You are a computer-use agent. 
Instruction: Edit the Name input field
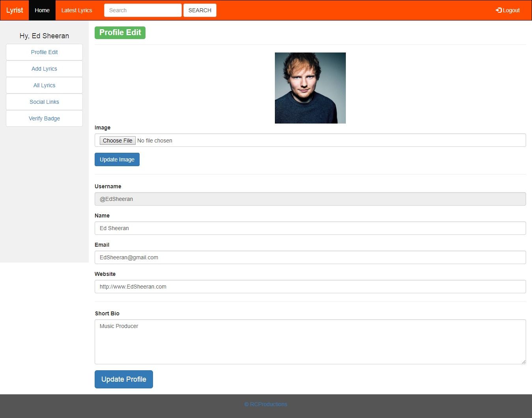(x=310, y=228)
